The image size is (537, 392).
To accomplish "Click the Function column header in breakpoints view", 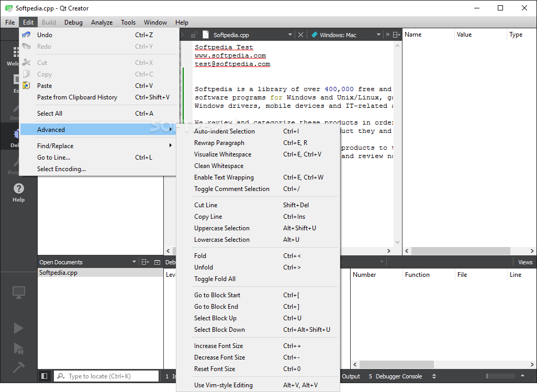I will pos(429,275).
